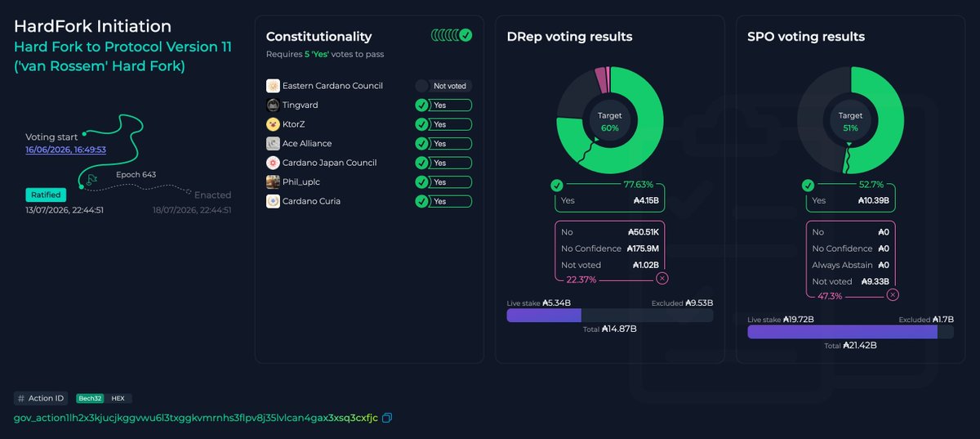This screenshot has width=980, height=439.
Task: Copy the governance action ID
Action: pos(387,418)
